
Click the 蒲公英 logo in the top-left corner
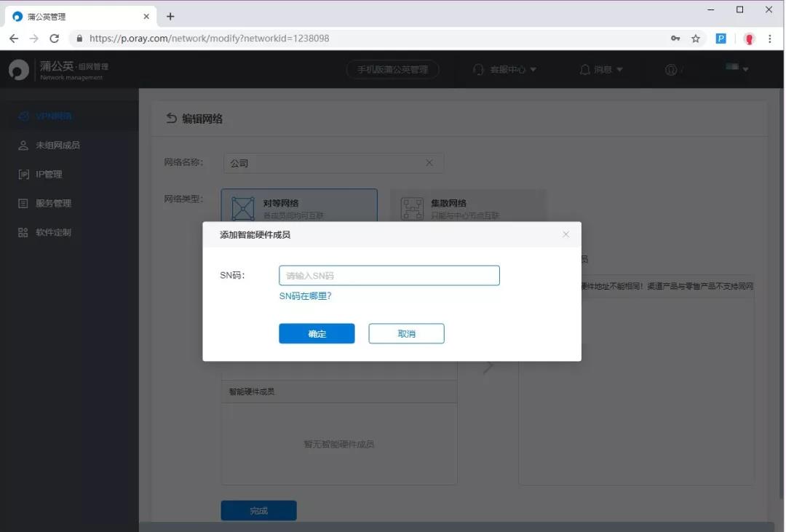(x=18, y=69)
